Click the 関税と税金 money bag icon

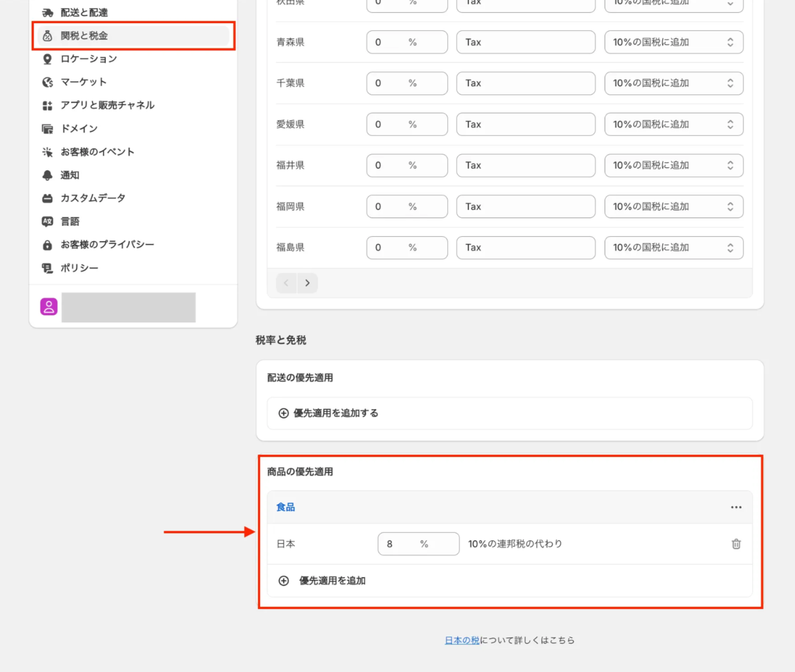48,36
